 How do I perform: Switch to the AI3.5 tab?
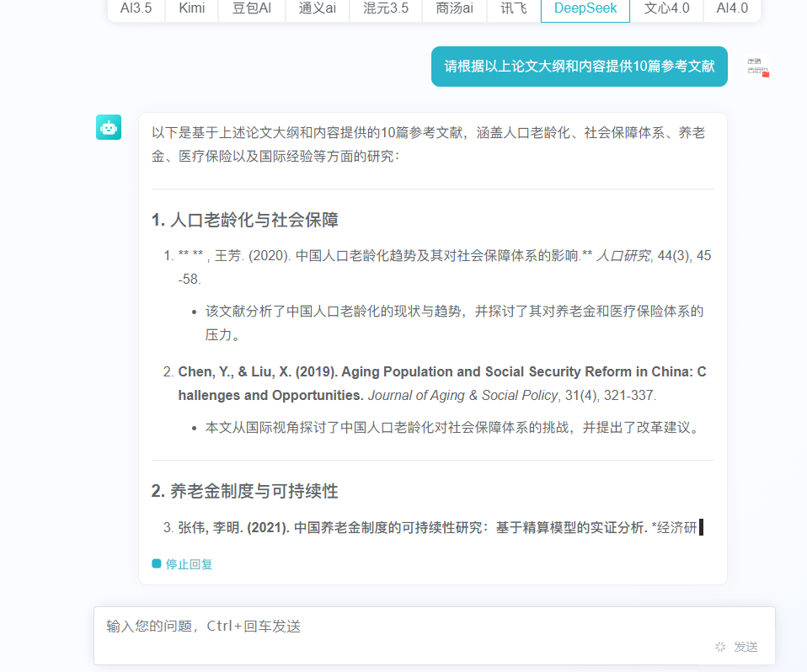point(136,8)
